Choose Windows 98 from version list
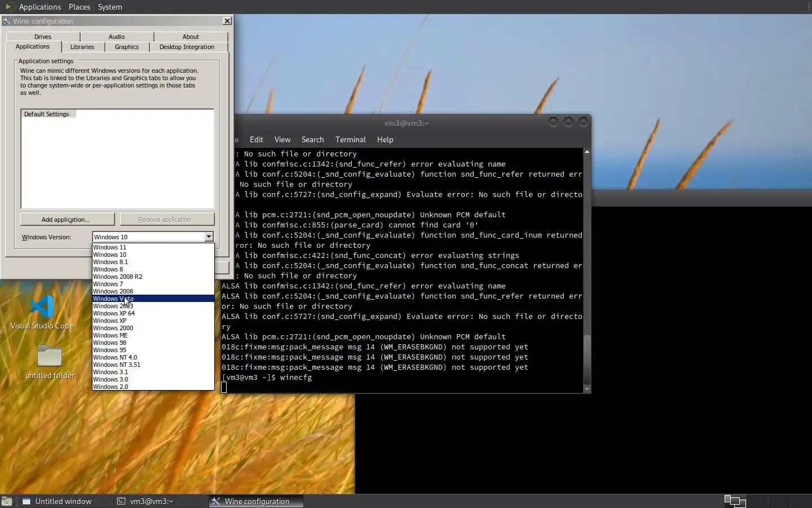The image size is (812, 508). pos(153,343)
